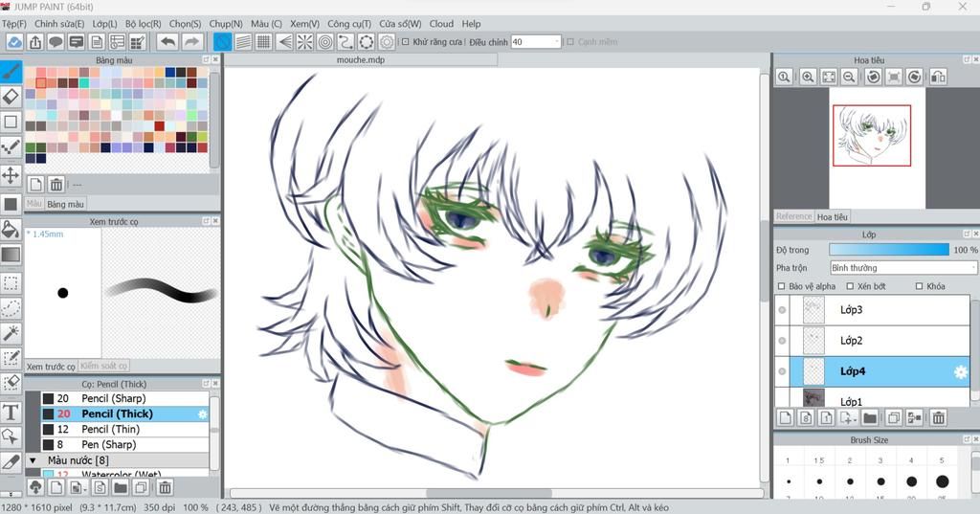Select the Bucket fill tool
The width and height of the screenshot is (980, 514).
point(11,230)
